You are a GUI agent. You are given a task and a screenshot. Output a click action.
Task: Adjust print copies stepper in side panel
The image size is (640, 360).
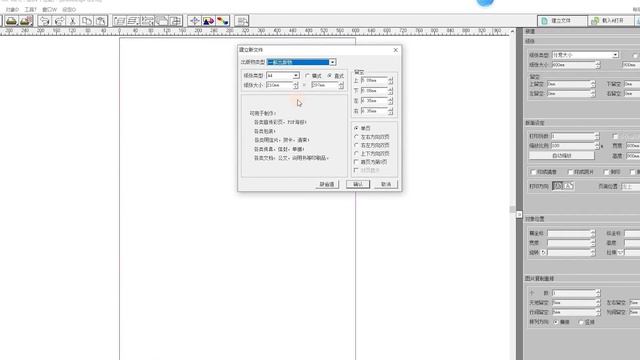(597, 136)
